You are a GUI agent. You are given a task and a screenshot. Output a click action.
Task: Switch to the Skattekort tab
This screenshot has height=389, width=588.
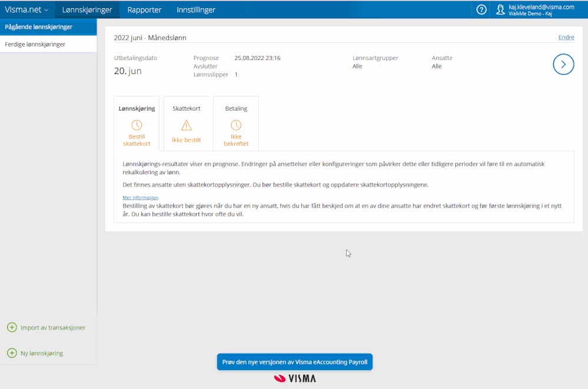(187, 108)
